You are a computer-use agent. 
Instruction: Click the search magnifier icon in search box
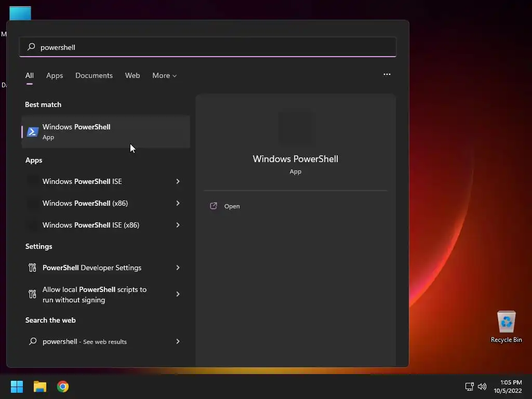tap(31, 47)
